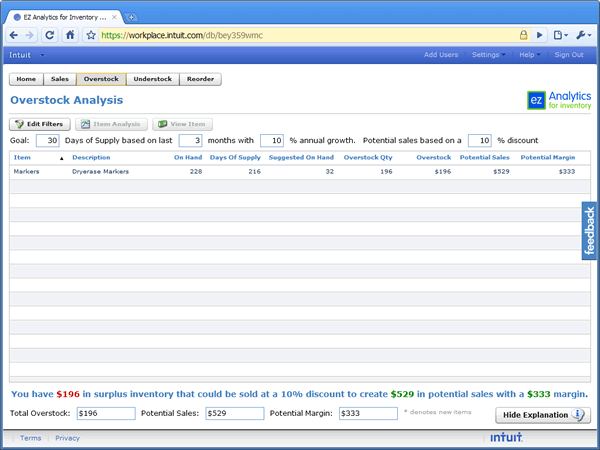This screenshot has height=450, width=600.
Task: Open the browser home page icon
Action: click(x=70, y=35)
